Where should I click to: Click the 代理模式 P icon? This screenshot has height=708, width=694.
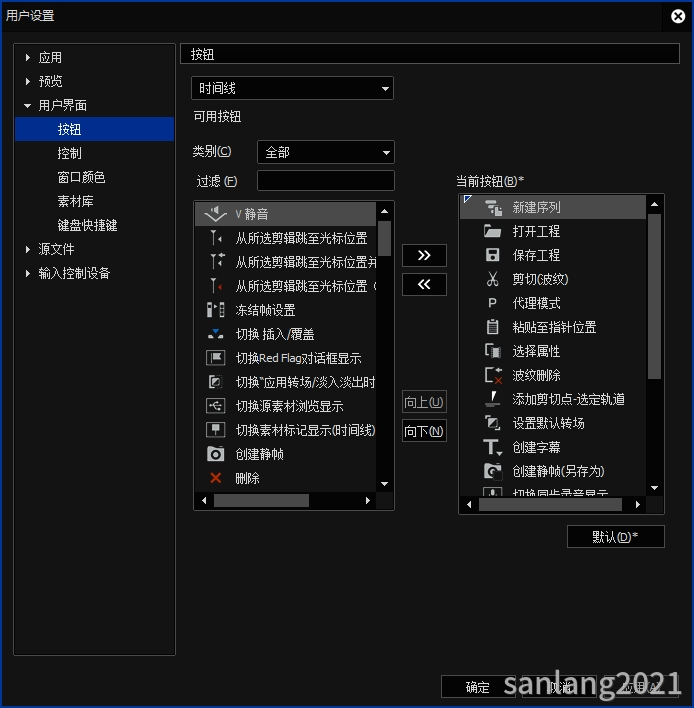click(492, 303)
